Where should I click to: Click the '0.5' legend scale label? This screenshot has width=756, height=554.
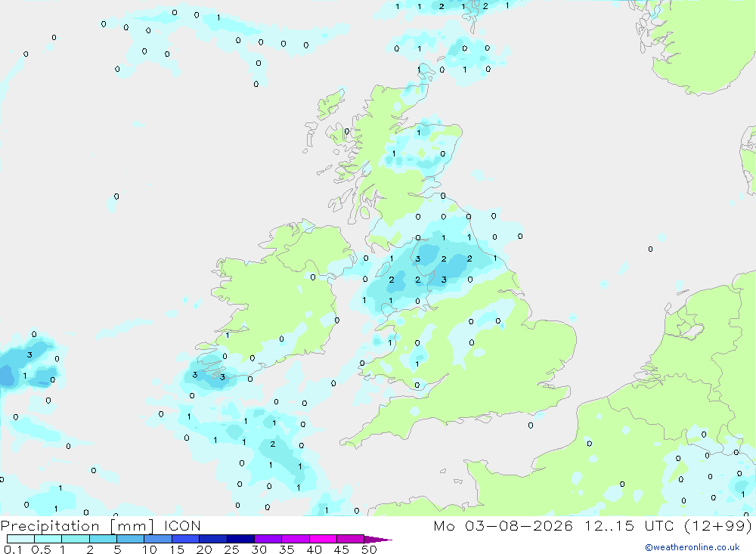click(41, 549)
